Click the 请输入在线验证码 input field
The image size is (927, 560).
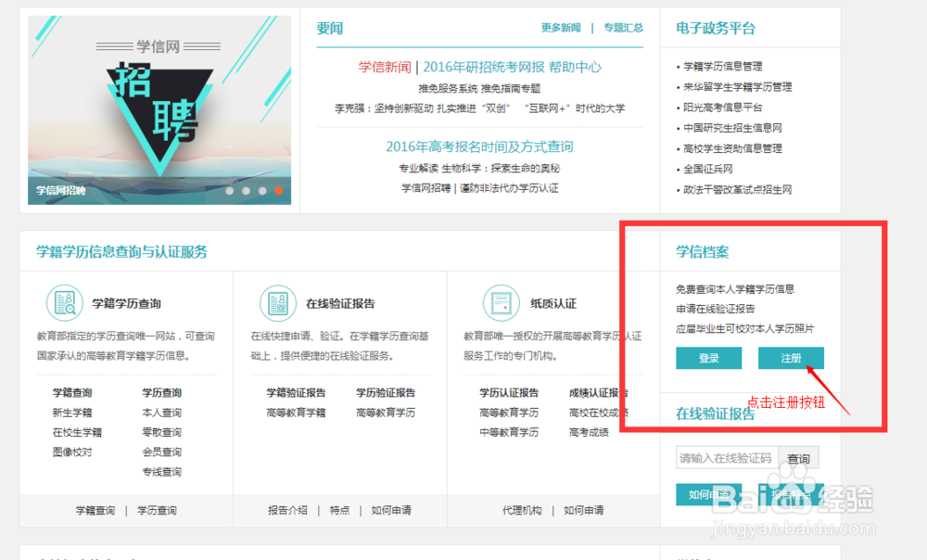click(x=727, y=457)
